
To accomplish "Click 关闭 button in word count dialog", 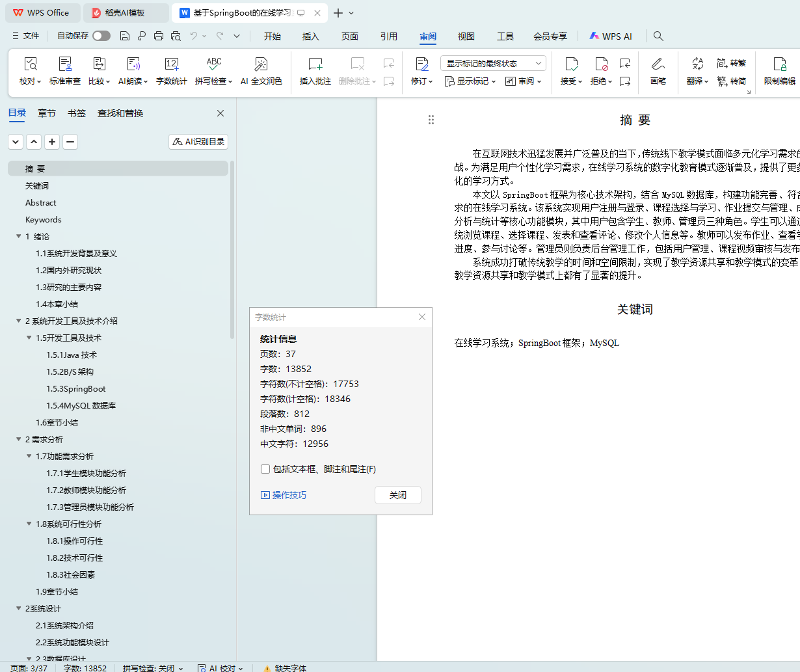I will pos(397,495).
